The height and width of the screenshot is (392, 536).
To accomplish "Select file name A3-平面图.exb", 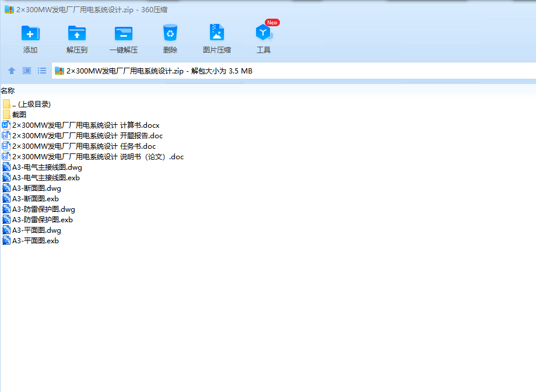I will (x=36, y=241).
